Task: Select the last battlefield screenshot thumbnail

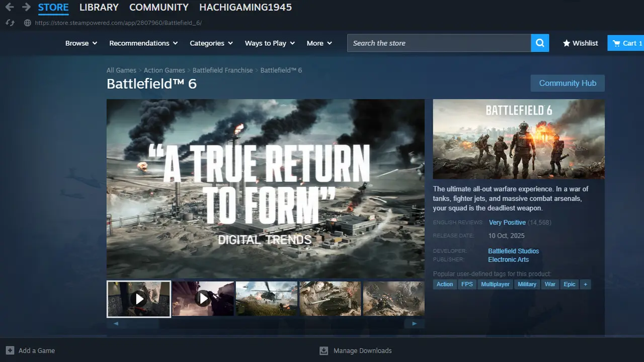Action: (x=393, y=299)
